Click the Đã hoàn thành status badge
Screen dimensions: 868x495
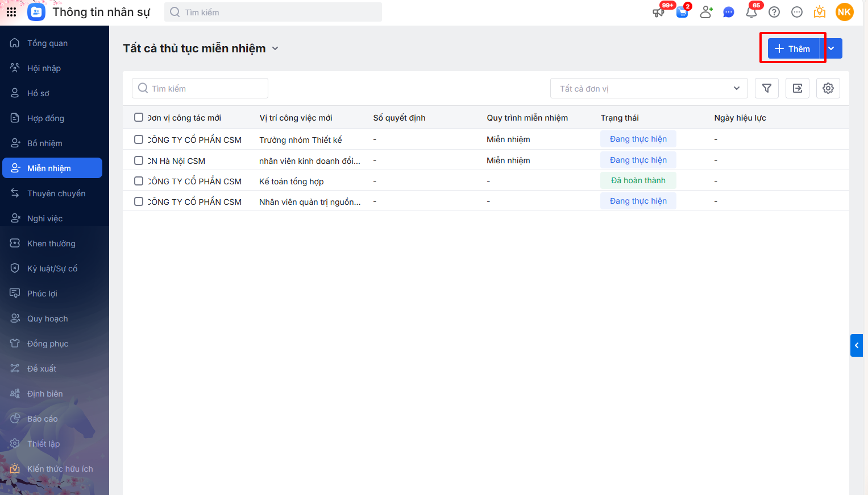pos(638,180)
